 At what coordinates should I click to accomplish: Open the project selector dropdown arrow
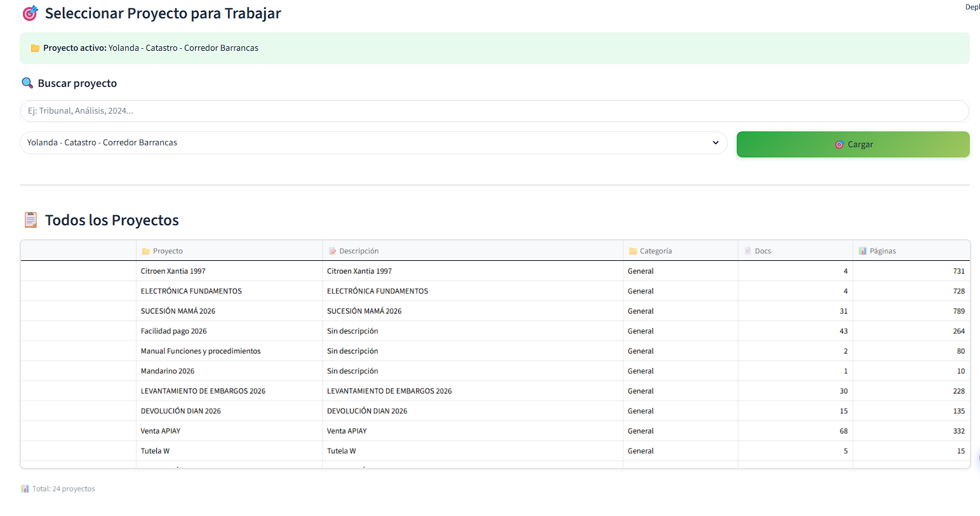715,143
